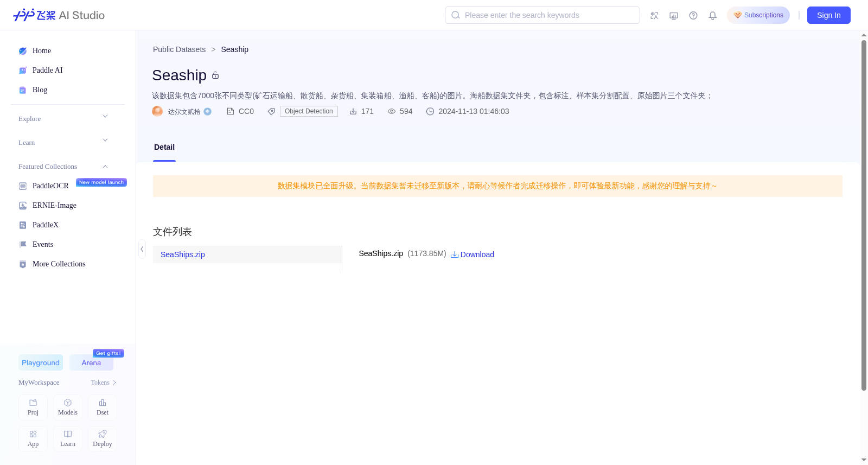Click the 2024-11-13 01:46:03 timestamp
868x465 pixels.
click(x=474, y=111)
